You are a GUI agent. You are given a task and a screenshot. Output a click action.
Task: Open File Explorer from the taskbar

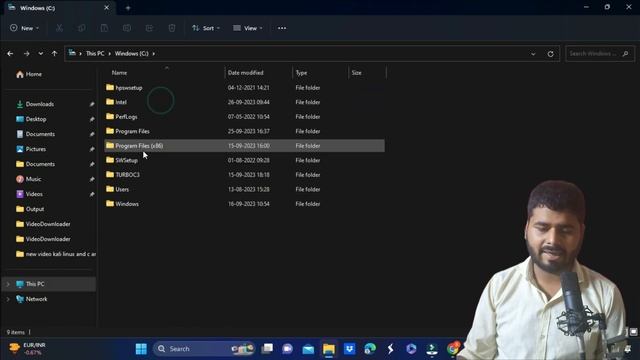(x=329, y=349)
